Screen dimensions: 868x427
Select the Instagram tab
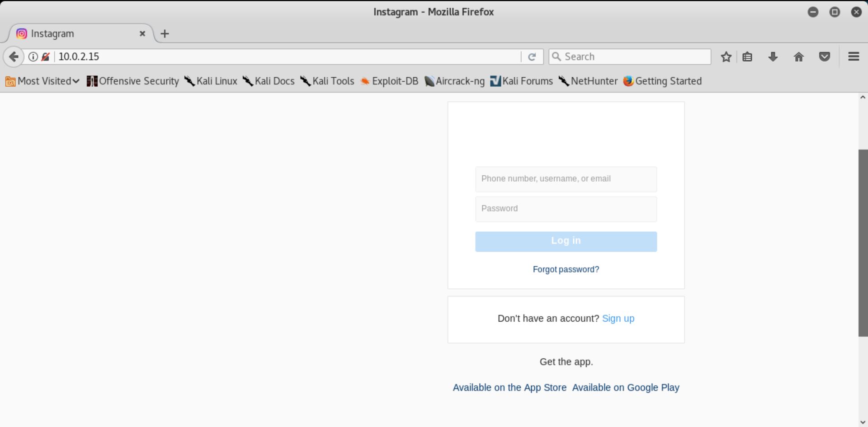(81, 33)
